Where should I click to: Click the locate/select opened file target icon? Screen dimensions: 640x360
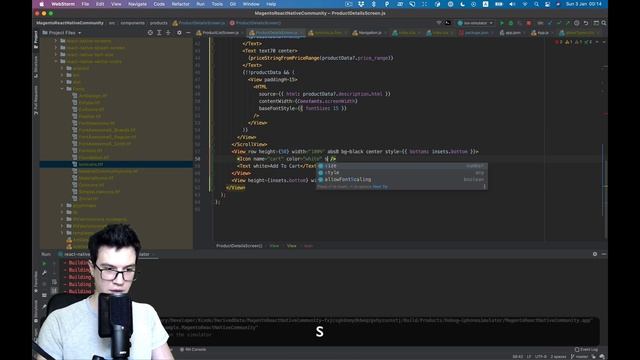(x=150, y=33)
